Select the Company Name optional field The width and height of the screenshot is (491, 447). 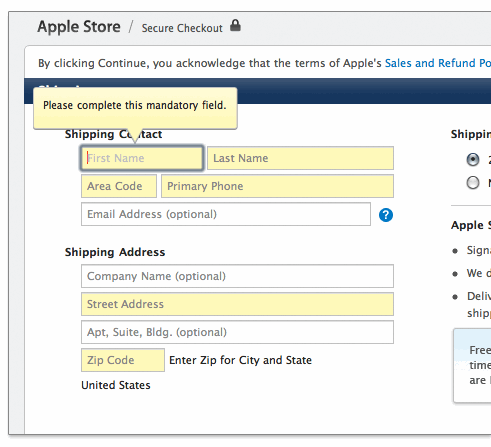237,276
